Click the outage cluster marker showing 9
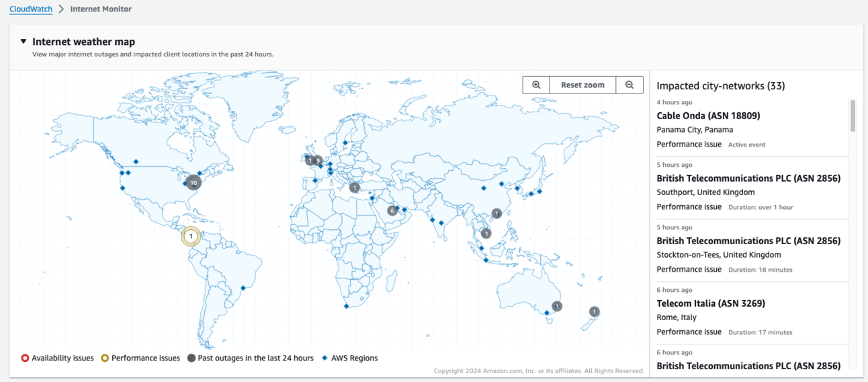The width and height of the screenshot is (868, 382). tap(318, 160)
